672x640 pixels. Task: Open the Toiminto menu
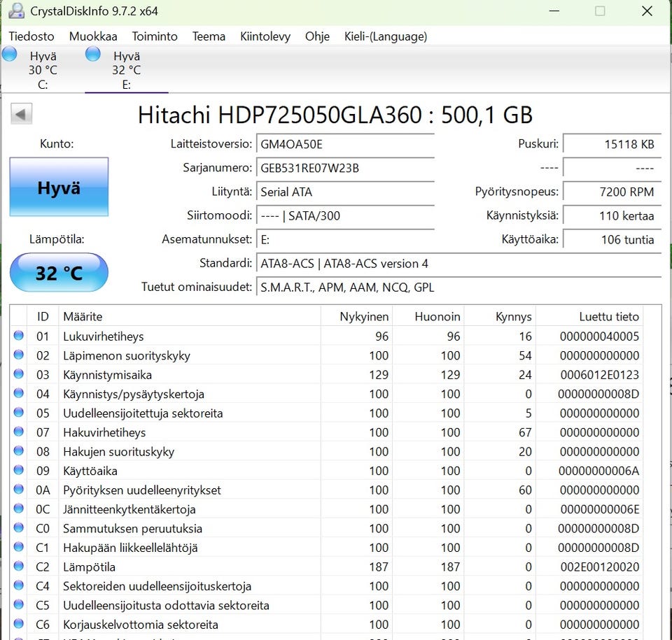click(x=155, y=36)
